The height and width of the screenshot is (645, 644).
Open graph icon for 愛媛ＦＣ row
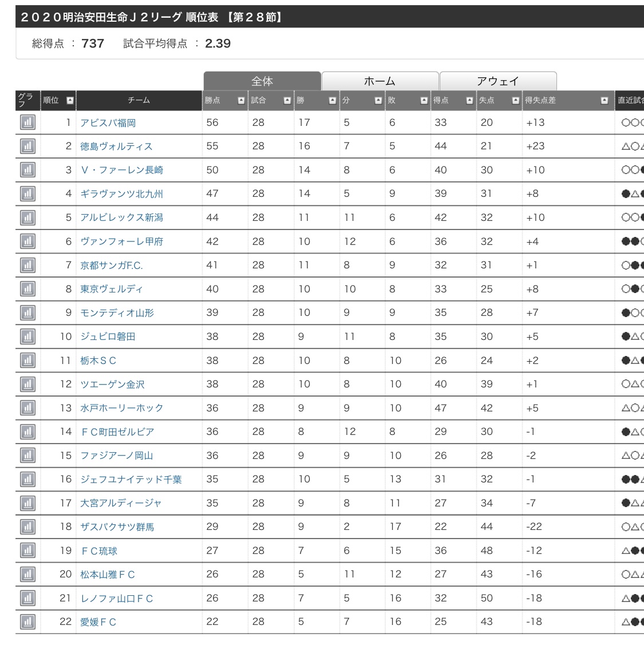point(27,622)
